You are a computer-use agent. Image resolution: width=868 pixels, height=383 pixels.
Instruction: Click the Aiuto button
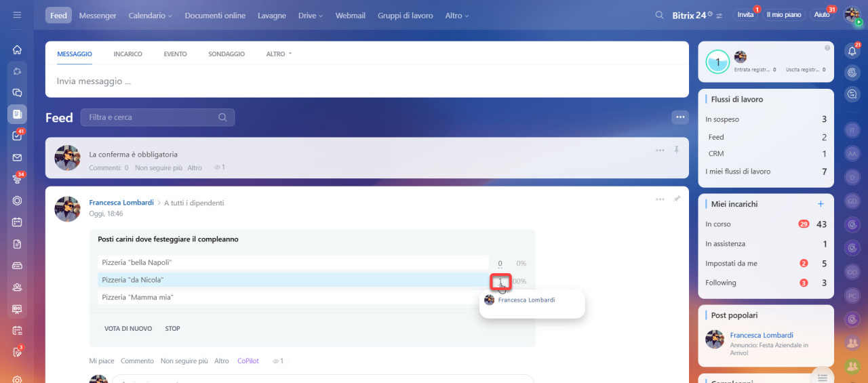[822, 14]
